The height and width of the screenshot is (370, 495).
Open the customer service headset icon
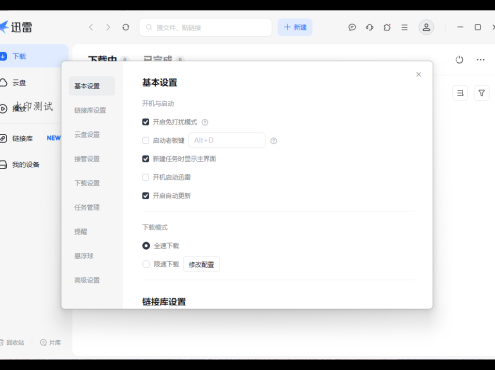click(369, 27)
